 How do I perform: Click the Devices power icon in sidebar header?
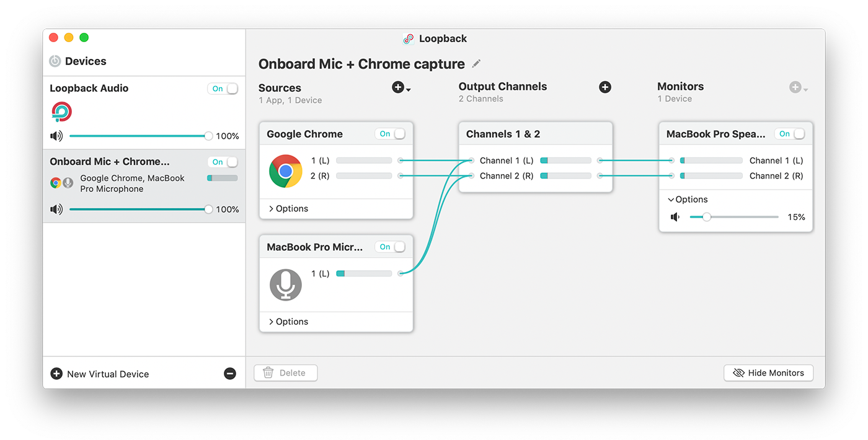tap(55, 61)
